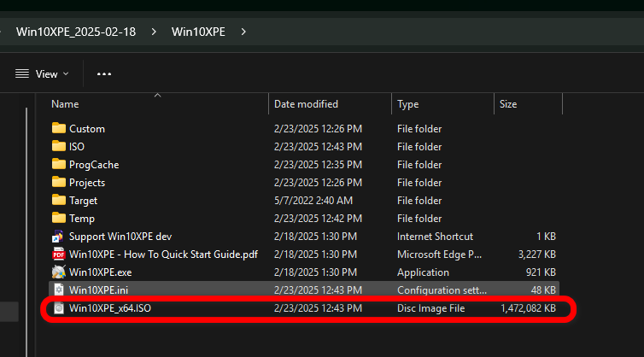
Task: Expand the chevron after Win10XPE_2025-02-18 breadcrumb
Action: (154, 32)
